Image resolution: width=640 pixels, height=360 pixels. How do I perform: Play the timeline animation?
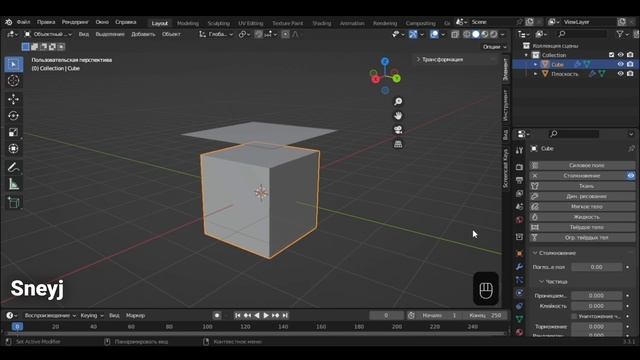click(266, 316)
